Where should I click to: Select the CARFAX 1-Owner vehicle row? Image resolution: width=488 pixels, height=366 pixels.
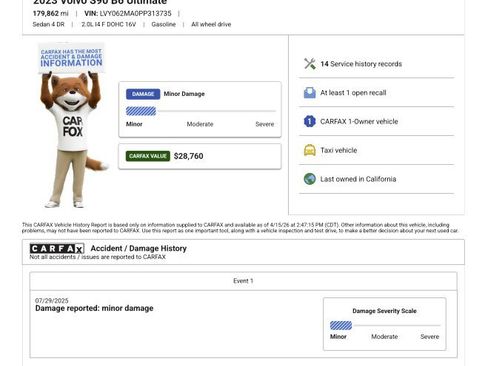(377, 121)
